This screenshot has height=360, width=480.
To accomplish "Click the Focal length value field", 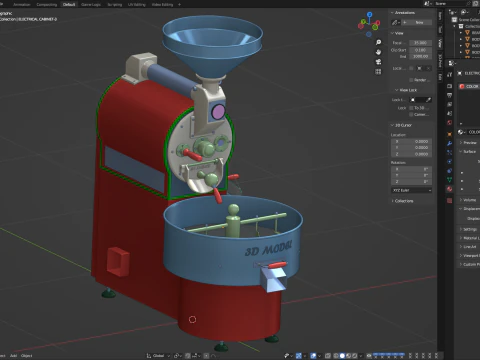I will click(x=421, y=43).
